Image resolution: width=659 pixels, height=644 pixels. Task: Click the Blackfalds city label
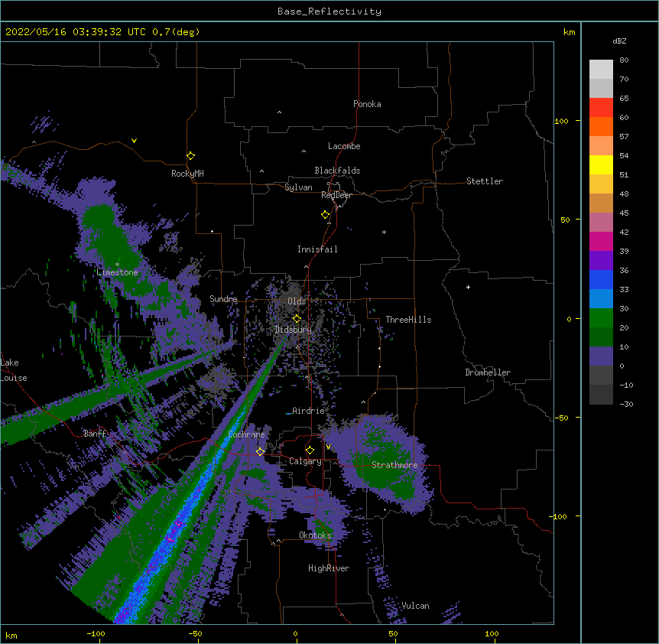pos(337,171)
